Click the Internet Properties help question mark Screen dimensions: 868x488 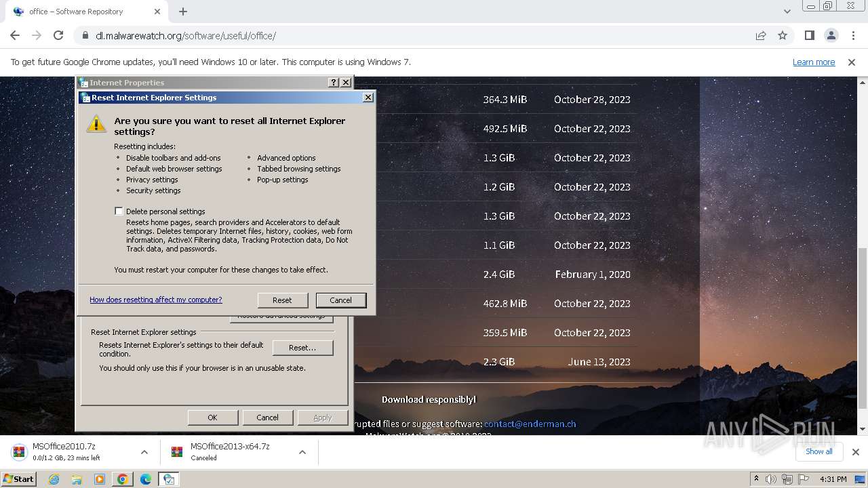(x=333, y=82)
